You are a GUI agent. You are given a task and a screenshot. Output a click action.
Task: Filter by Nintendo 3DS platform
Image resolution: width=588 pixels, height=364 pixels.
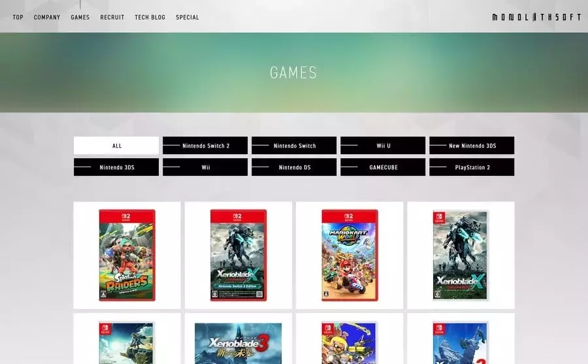[116, 167]
